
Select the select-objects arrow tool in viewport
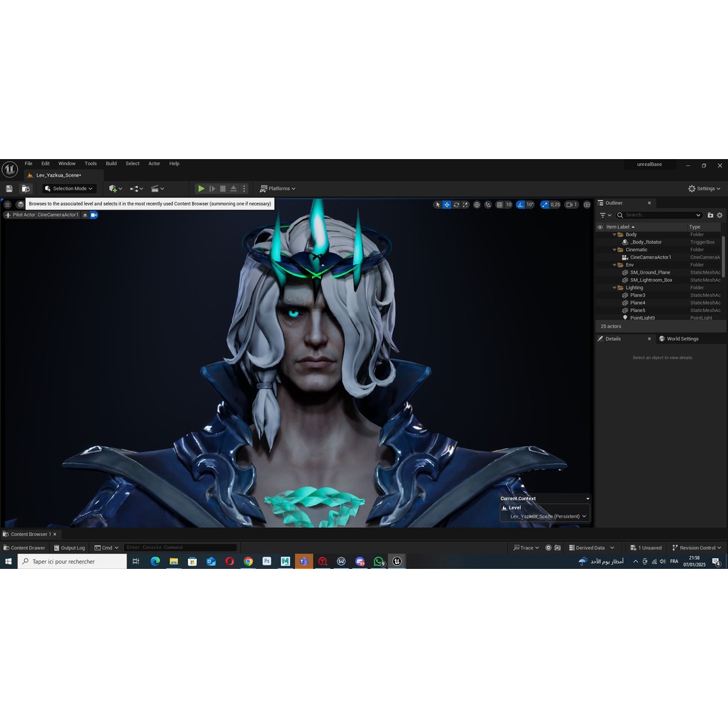(437, 205)
